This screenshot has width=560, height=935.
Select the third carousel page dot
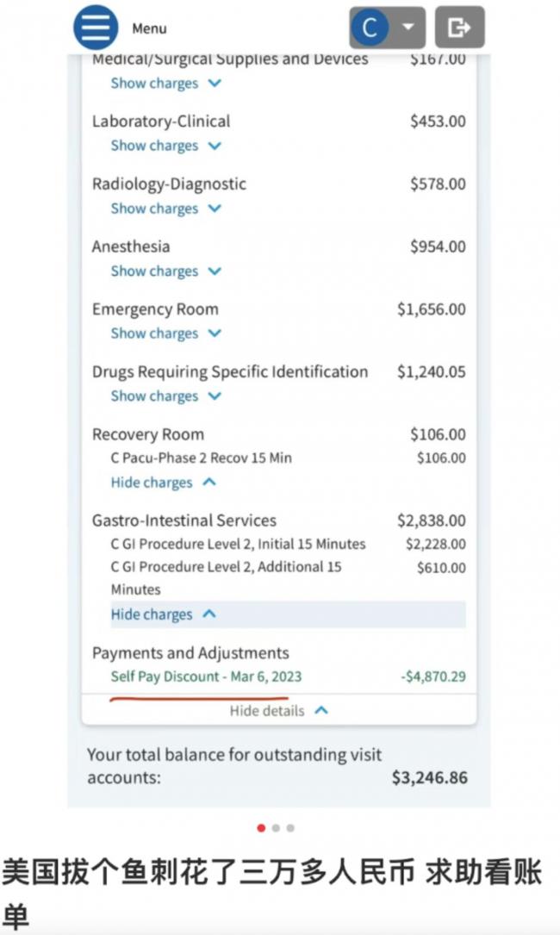click(290, 827)
